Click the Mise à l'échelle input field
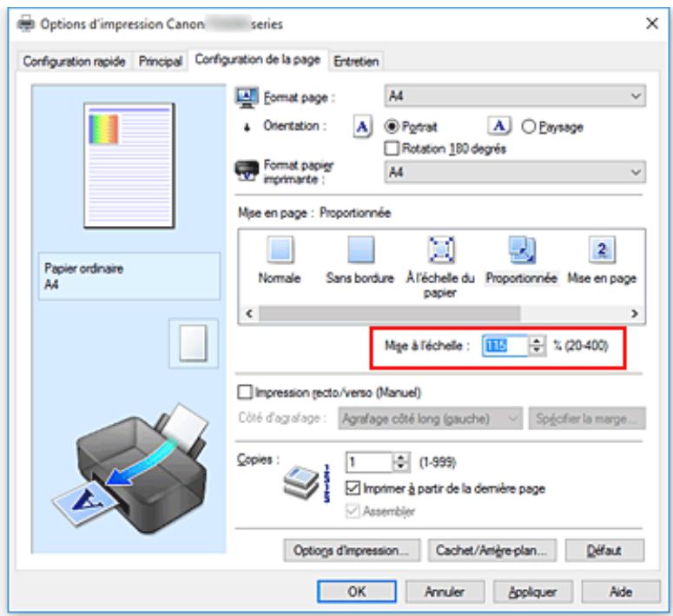673x616 pixels. [x=505, y=346]
